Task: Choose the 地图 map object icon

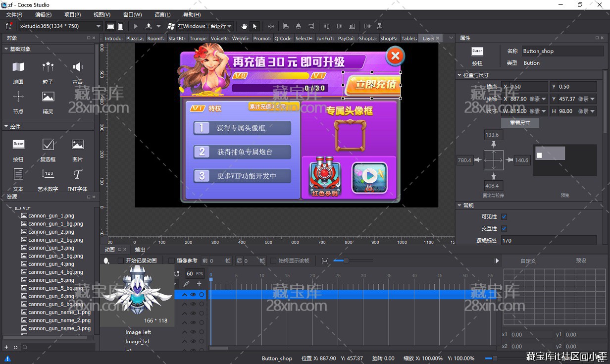Action: click(18, 67)
